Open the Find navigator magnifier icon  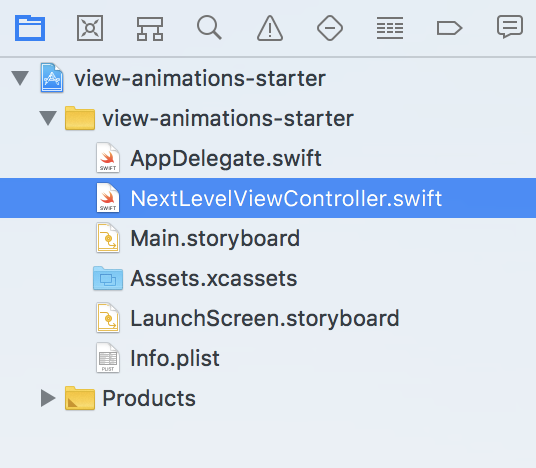point(209,28)
